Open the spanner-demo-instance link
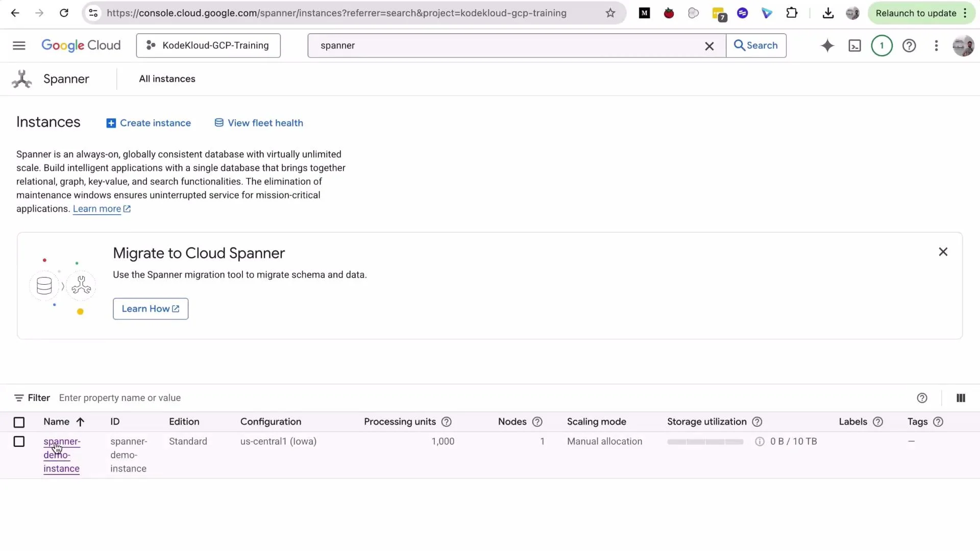The width and height of the screenshot is (980, 551). [x=62, y=455]
